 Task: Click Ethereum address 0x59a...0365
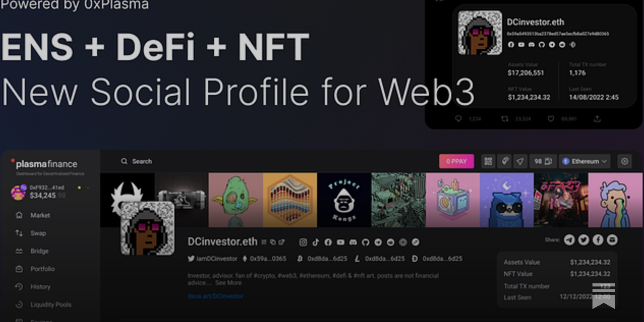(264, 258)
